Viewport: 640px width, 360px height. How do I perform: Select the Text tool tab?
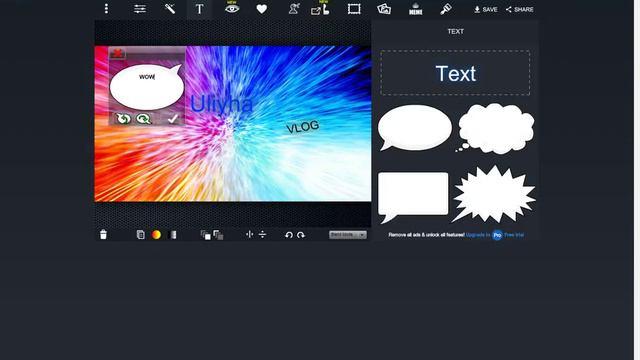[x=199, y=9]
